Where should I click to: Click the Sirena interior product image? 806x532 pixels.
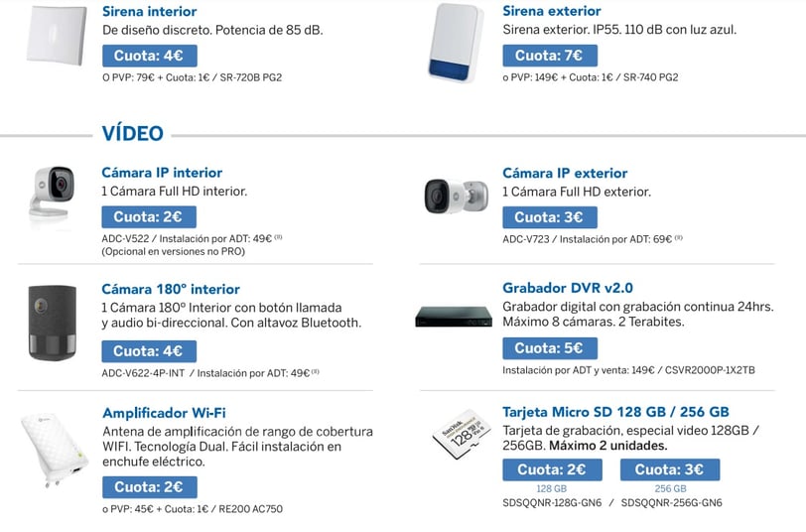[x=57, y=35]
